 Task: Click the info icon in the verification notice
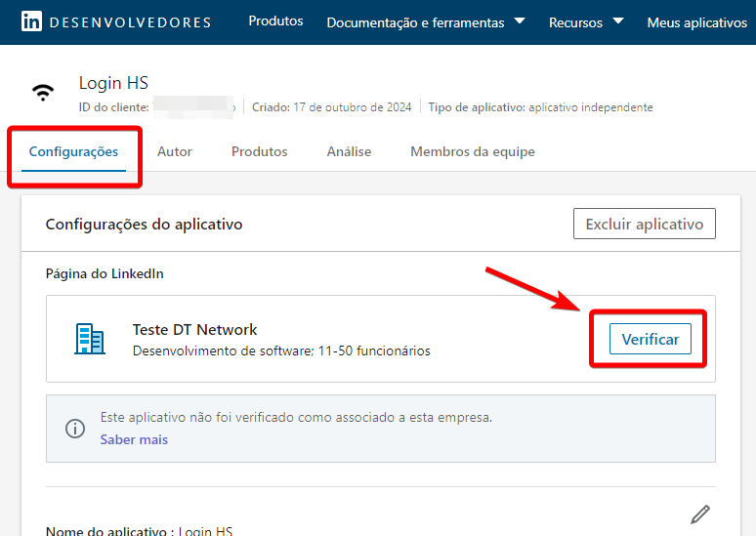74,428
